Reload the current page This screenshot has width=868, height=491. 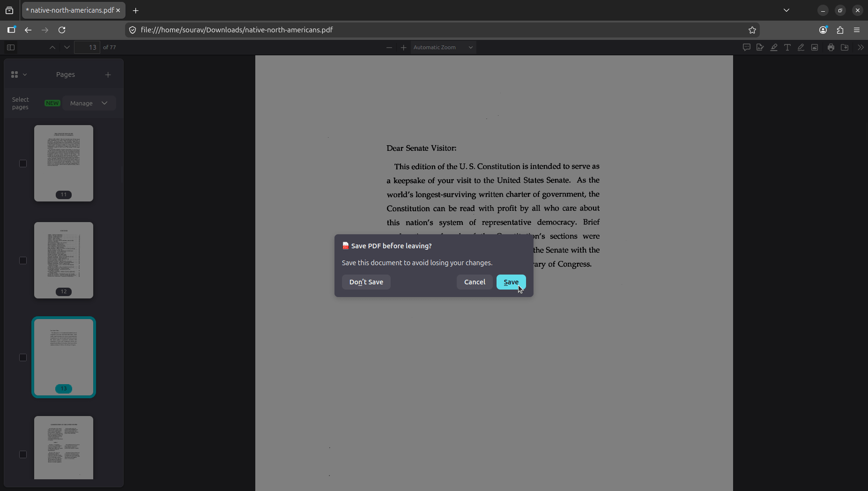pos(62,30)
